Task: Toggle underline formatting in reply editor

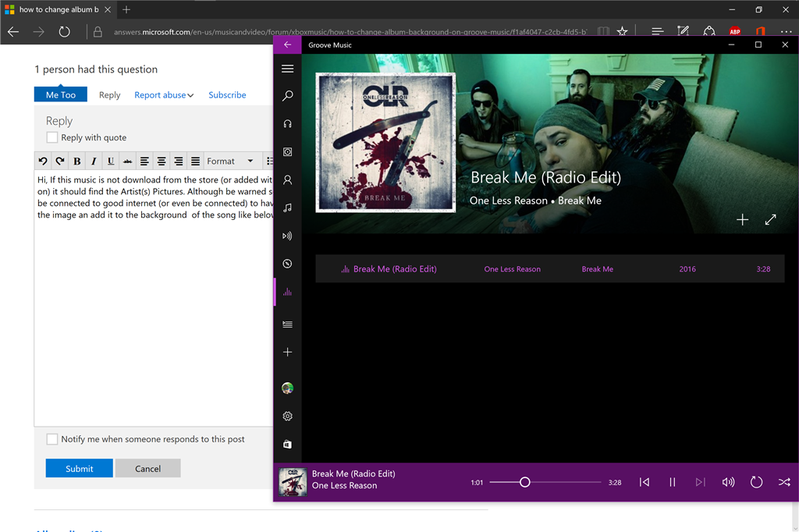Action: click(111, 161)
